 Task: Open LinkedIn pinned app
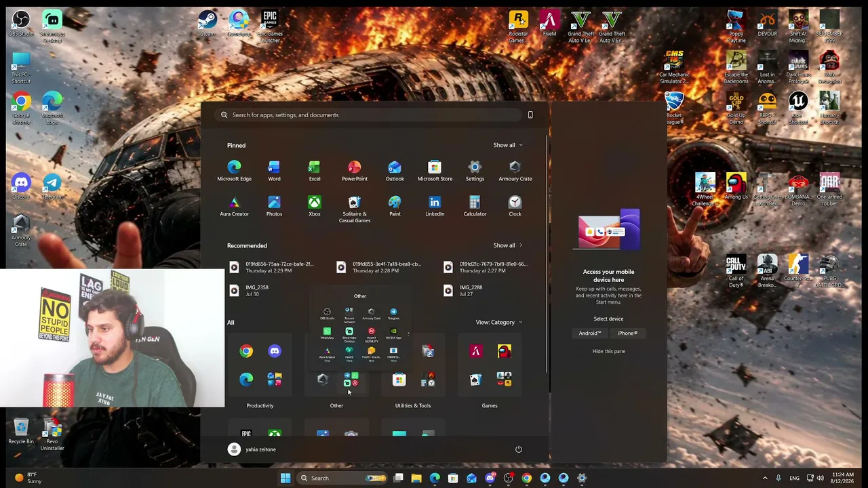pos(435,206)
